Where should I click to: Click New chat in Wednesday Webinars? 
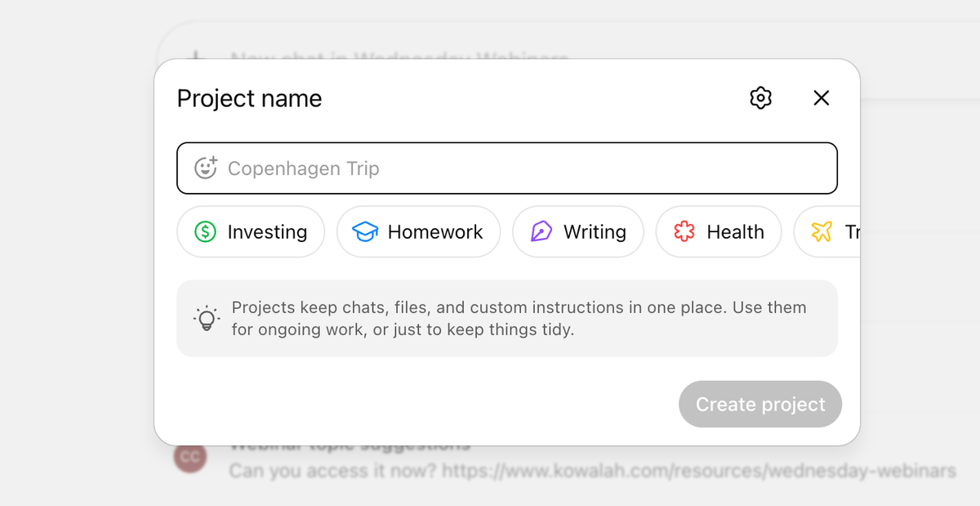pos(399,57)
